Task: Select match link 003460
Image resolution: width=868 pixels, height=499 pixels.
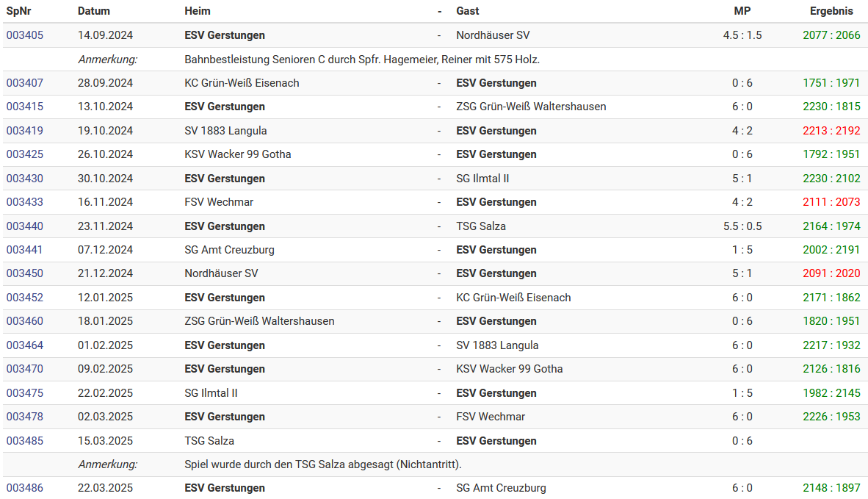Action: (x=25, y=321)
